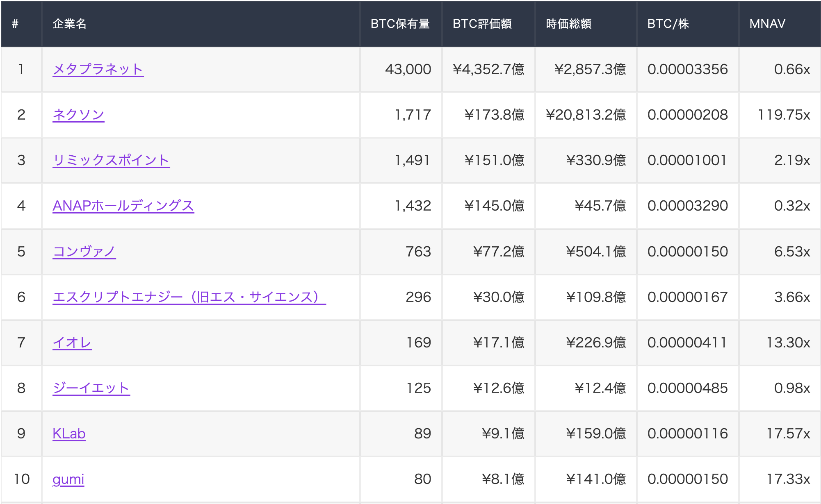Click the 0.00001001 BTC per share value
821x504 pixels.
pos(688,160)
